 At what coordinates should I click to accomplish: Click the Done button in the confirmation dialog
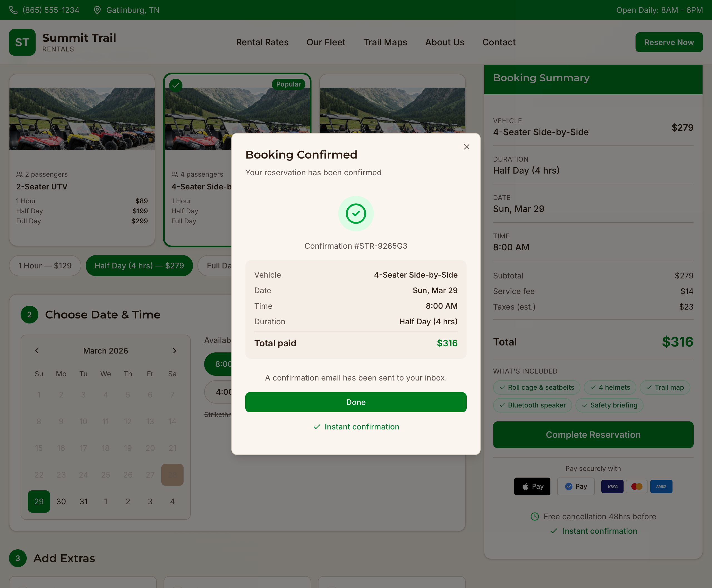(356, 402)
